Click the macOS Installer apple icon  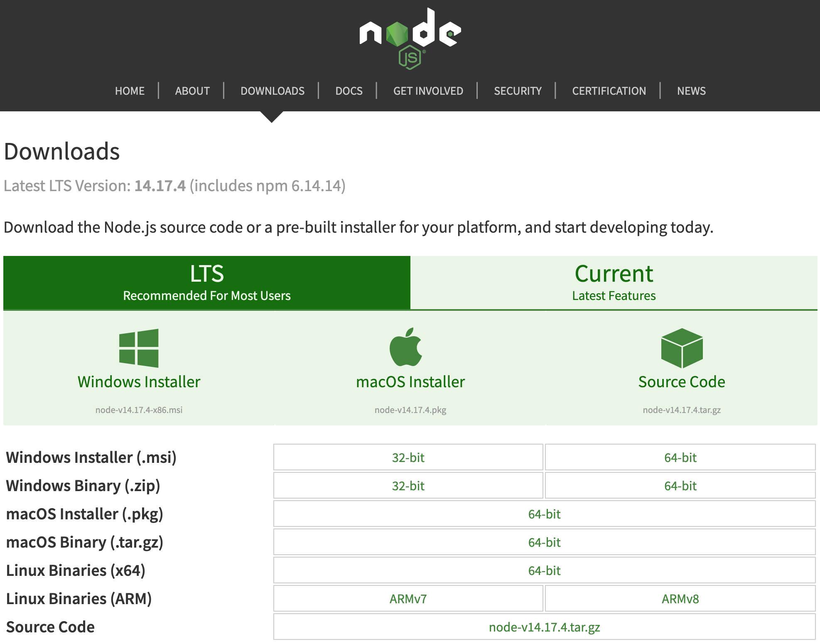click(x=411, y=349)
